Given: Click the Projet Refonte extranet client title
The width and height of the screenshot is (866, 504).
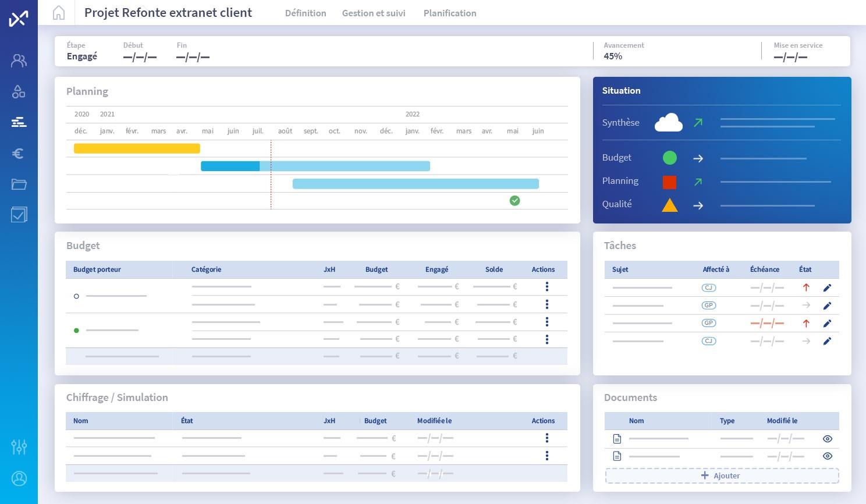Looking at the screenshot, I should [168, 13].
